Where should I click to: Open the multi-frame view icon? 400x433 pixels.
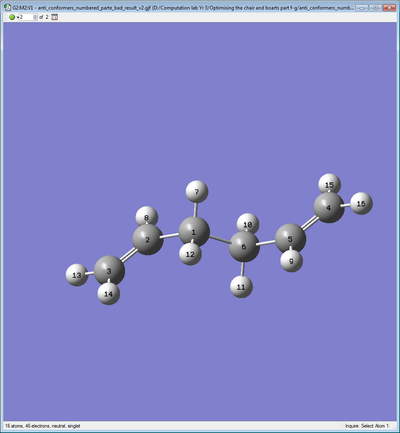(55, 17)
